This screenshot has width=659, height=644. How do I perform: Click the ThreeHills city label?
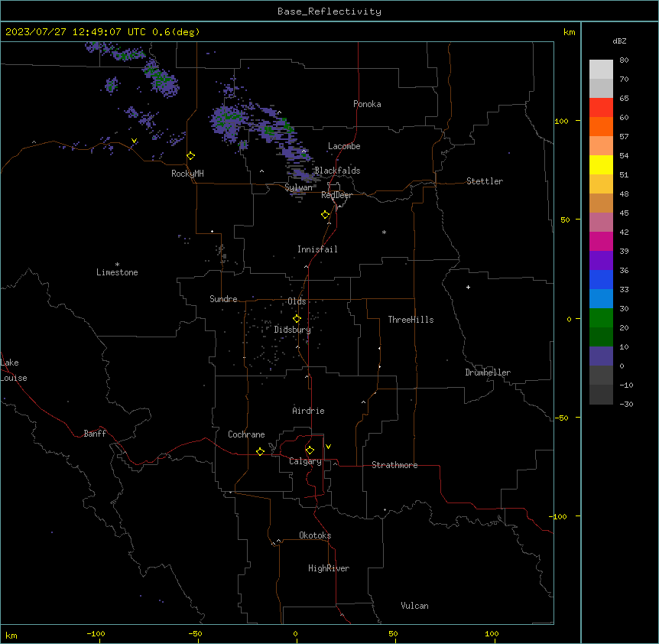coord(411,320)
